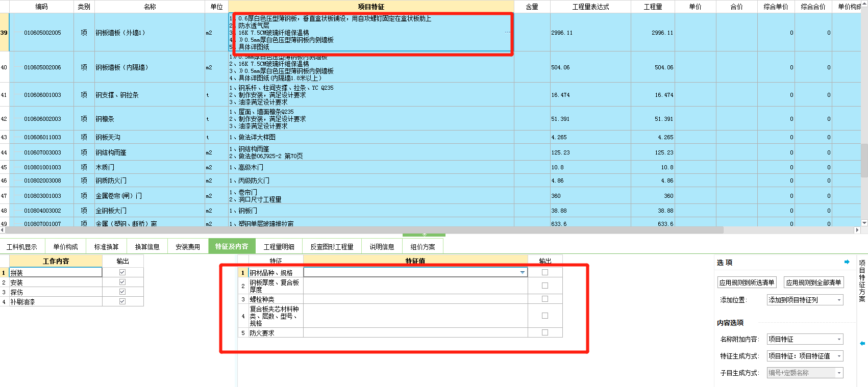Switch to the 工料机显示 tab
Image resolution: width=868 pixels, height=387 pixels.
coord(22,247)
